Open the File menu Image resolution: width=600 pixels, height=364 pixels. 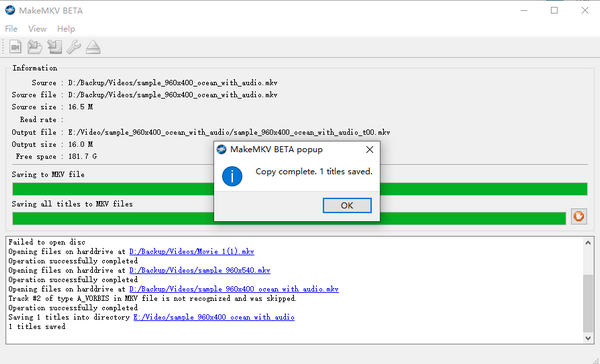tap(11, 29)
